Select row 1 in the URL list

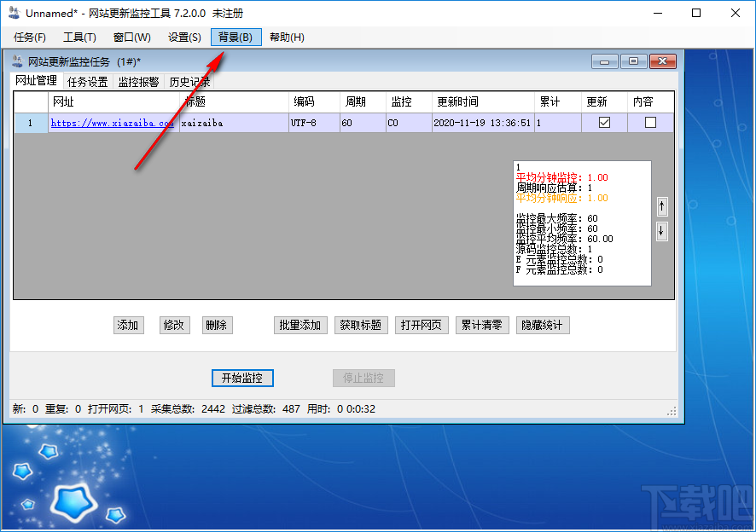pos(30,122)
